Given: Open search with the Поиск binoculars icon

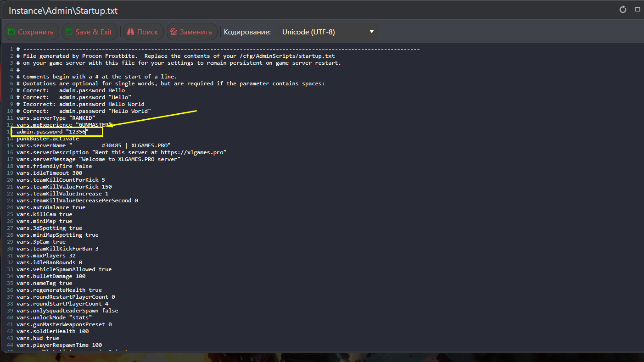Looking at the screenshot, I should click(130, 32).
